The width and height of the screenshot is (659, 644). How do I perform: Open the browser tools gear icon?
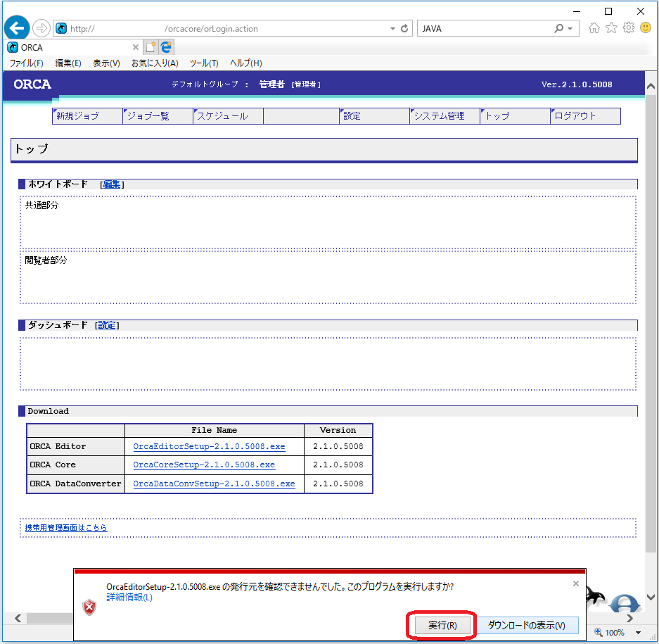[x=629, y=27]
